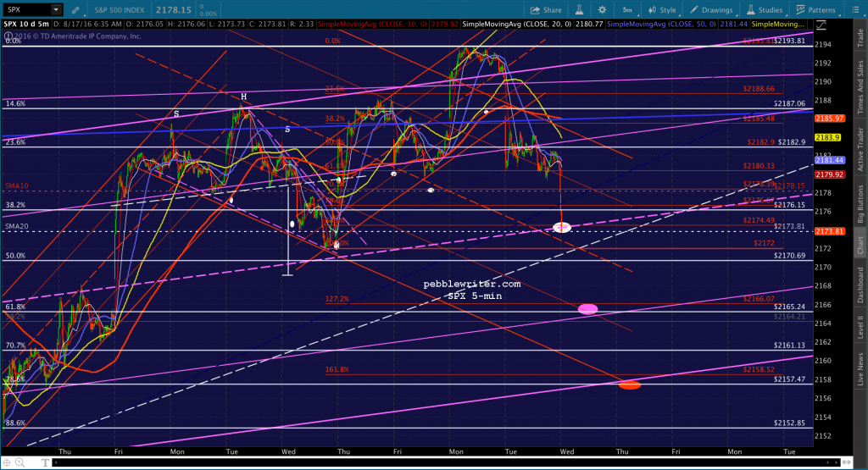Click the Share button
This screenshot has height=470, width=868.
click(546, 10)
